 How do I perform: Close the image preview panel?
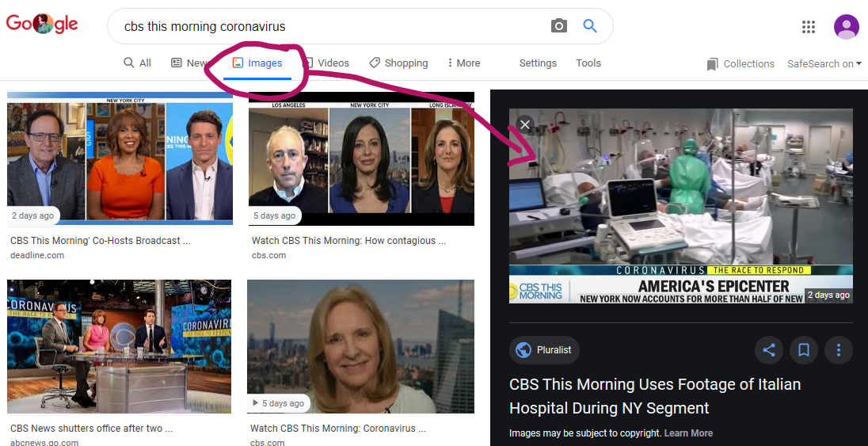pyautogui.click(x=524, y=124)
